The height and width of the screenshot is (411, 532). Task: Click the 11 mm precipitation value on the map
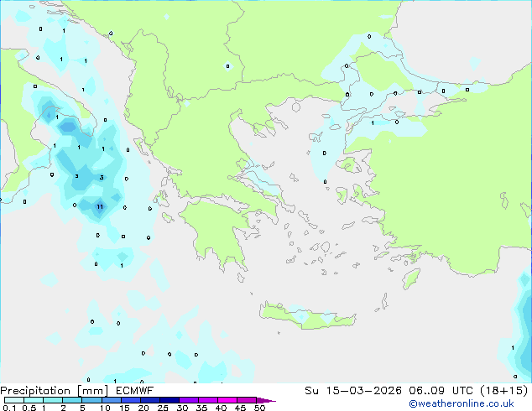pos(100,206)
